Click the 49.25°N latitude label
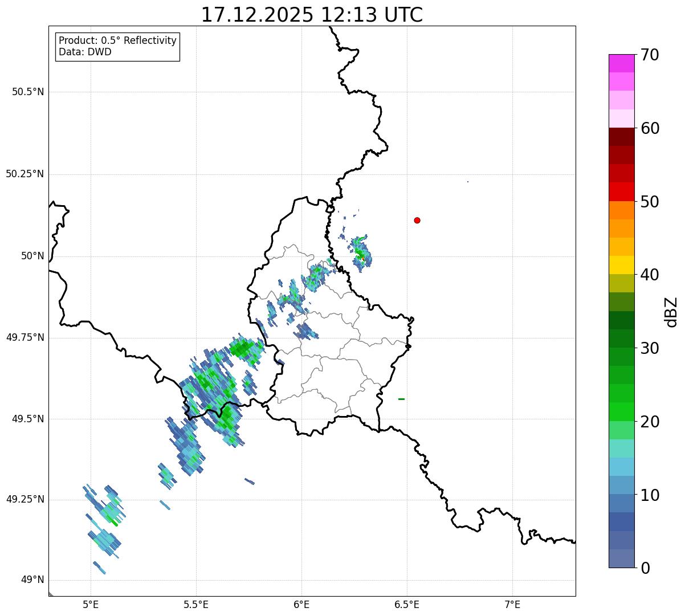 [25, 500]
